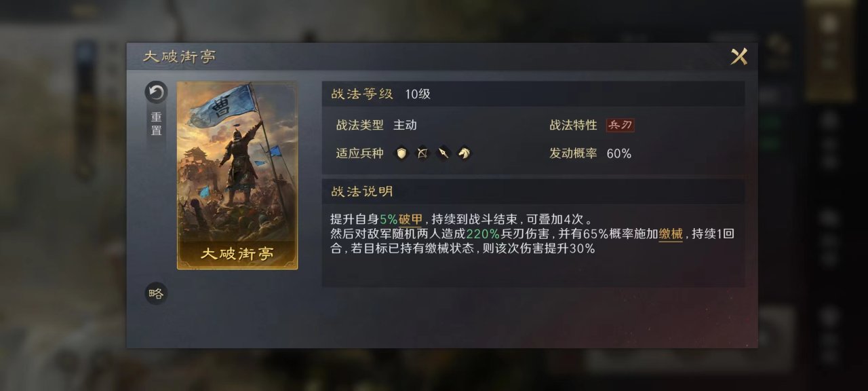Viewport: 868px width, 391px height.
Task: Select the bow archer troop icon
Action: (x=422, y=153)
